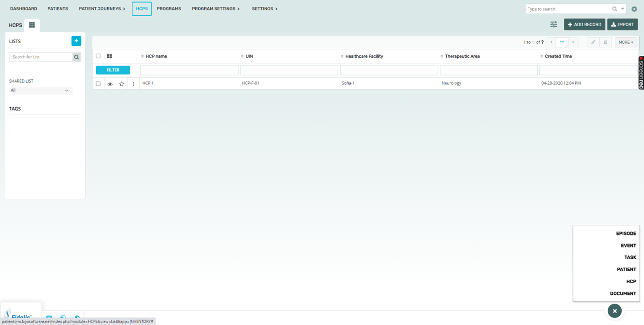Open the column layout icon in table header
This screenshot has height=325, width=644.
pyautogui.click(x=109, y=56)
